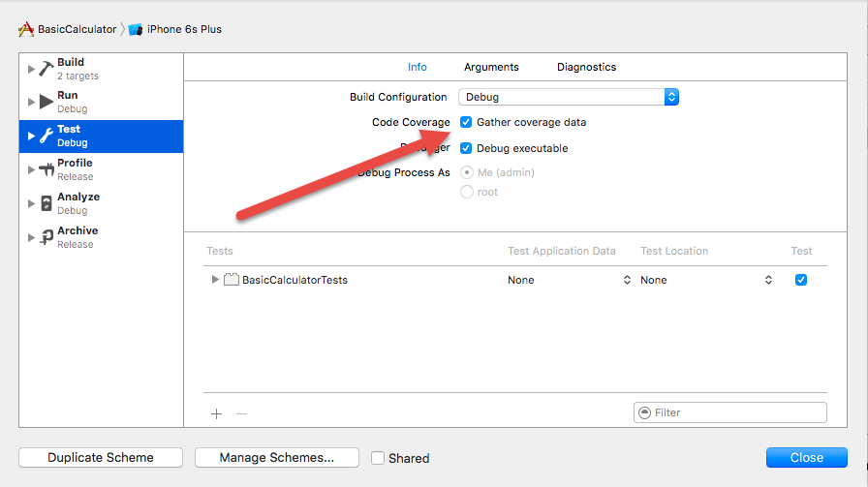The height and width of the screenshot is (487, 868).
Task: Click the blue Close button
Action: coord(807,458)
